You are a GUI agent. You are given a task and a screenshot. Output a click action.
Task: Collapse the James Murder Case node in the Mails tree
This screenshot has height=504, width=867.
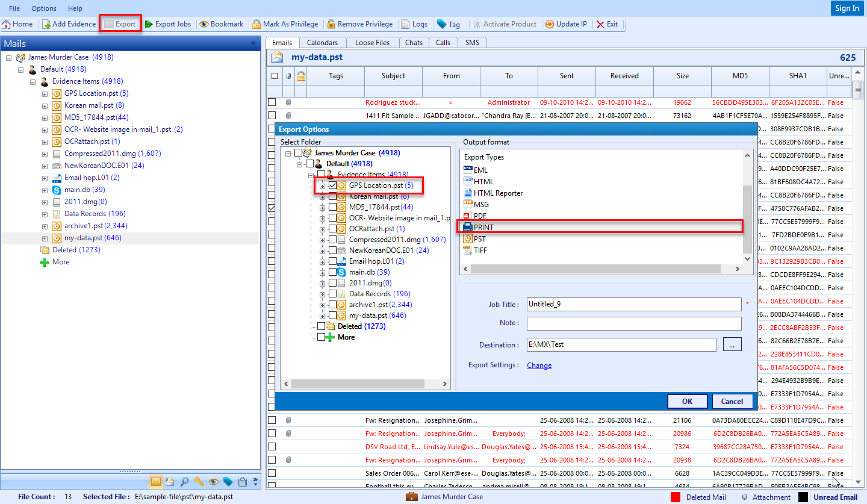pos(8,57)
